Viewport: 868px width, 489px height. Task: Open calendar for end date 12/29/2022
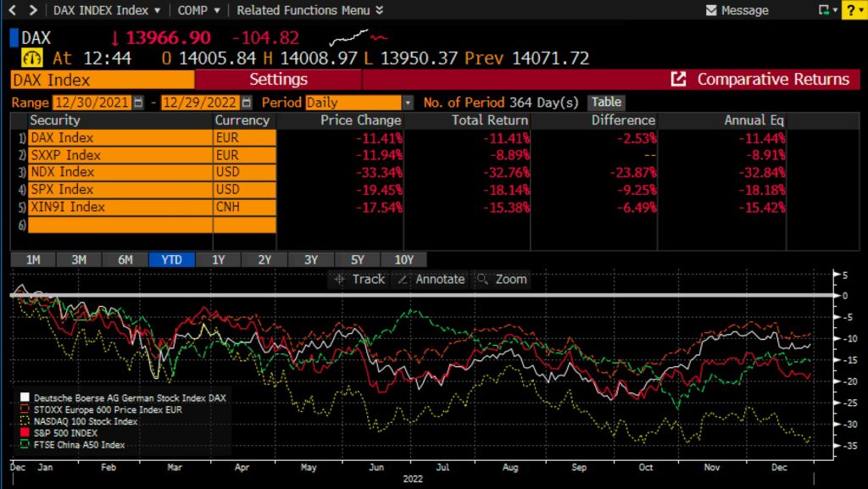pyautogui.click(x=247, y=103)
